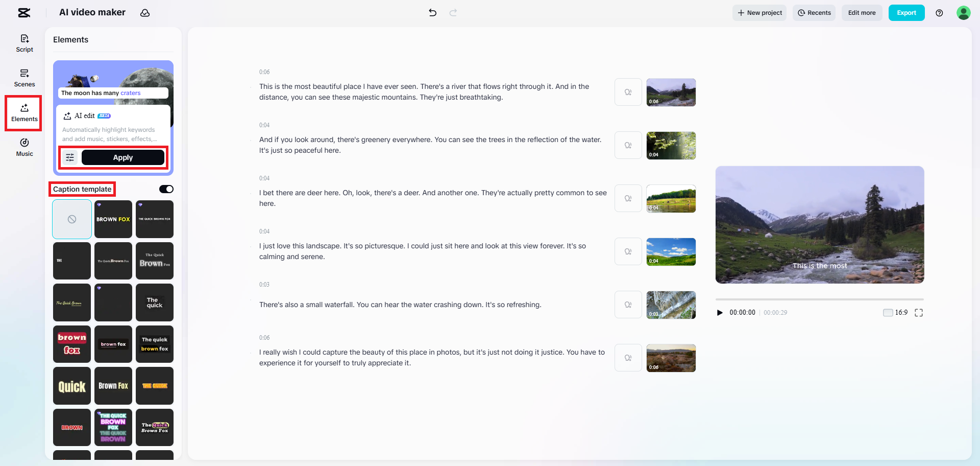Screen dimensions: 980x466
Task: Toggle the Caption template switch
Action: [166, 189]
